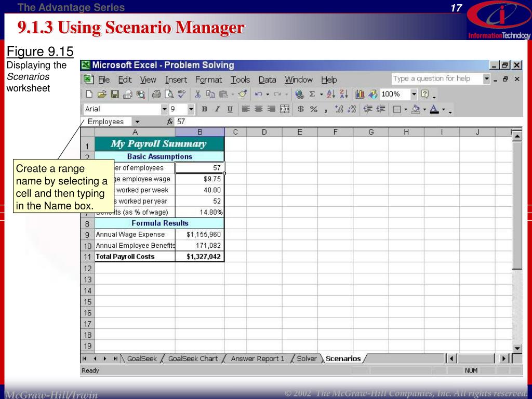532x399 pixels.
Task: Switch to the GoalSeek Chart sheet tab
Action: (193, 358)
